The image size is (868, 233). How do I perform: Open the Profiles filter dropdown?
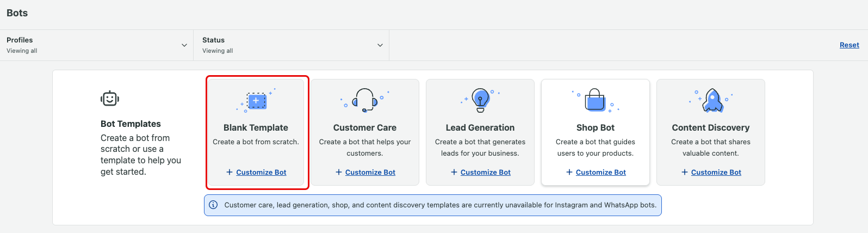(97, 45)
